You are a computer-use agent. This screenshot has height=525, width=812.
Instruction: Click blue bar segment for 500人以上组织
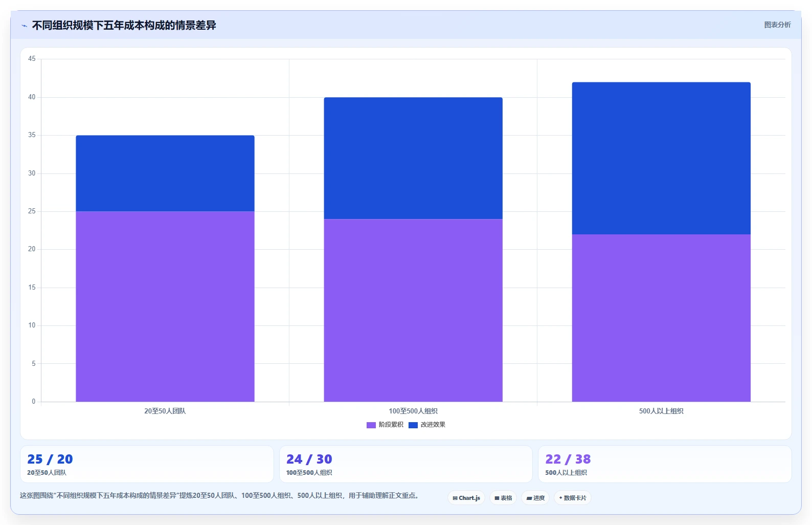pos(661,158)
